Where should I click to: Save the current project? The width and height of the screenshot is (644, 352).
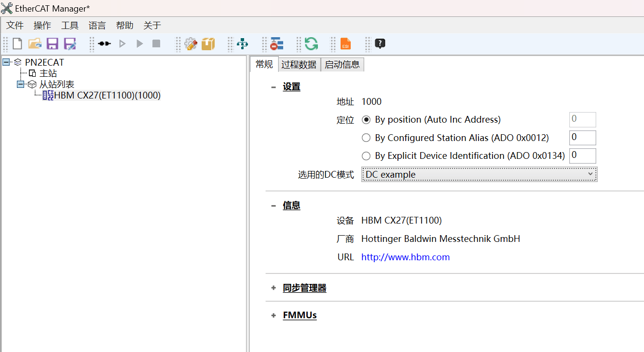(x=52, y=44)
